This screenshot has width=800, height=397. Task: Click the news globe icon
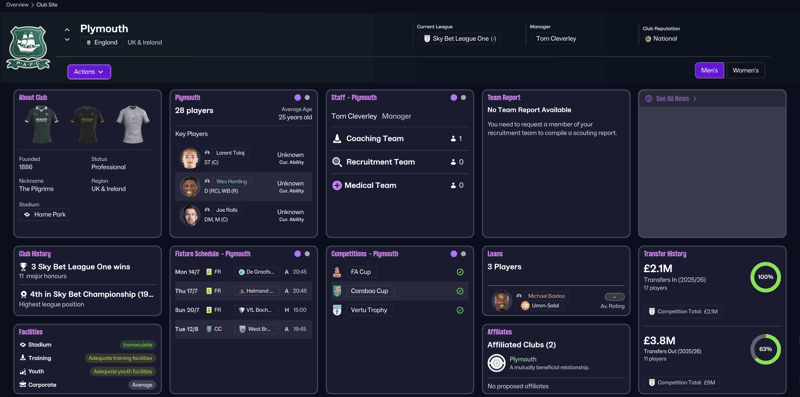point(648,98)
